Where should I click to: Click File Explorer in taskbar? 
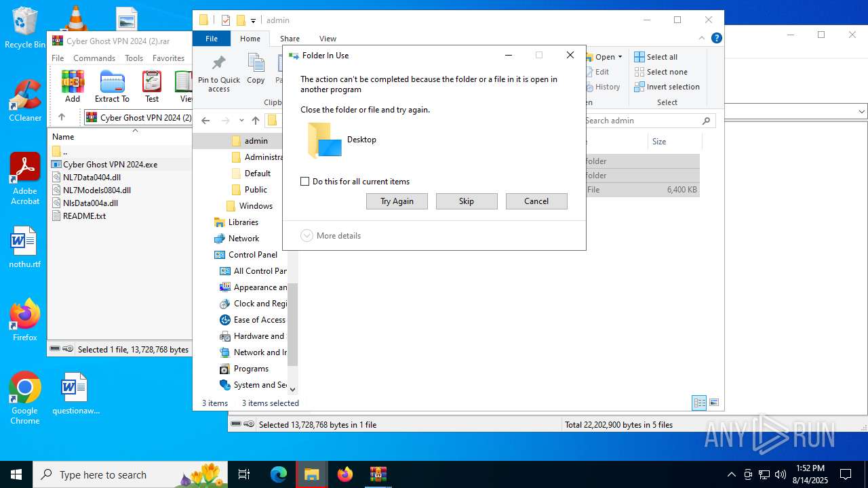click(312, 474)
